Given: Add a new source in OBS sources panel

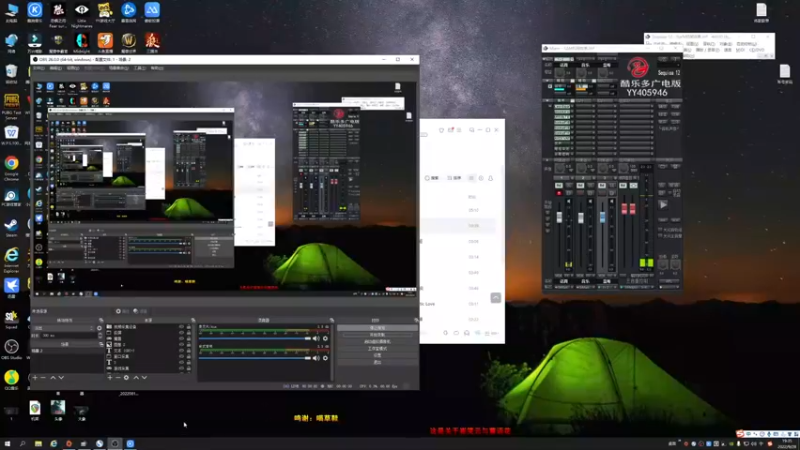Looking at the screenshot, I should [x=110, y=378].
